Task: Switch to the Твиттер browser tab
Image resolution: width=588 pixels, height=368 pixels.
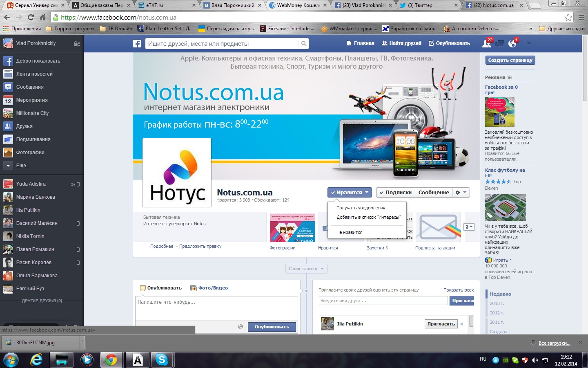Action: tap(429, 5)
